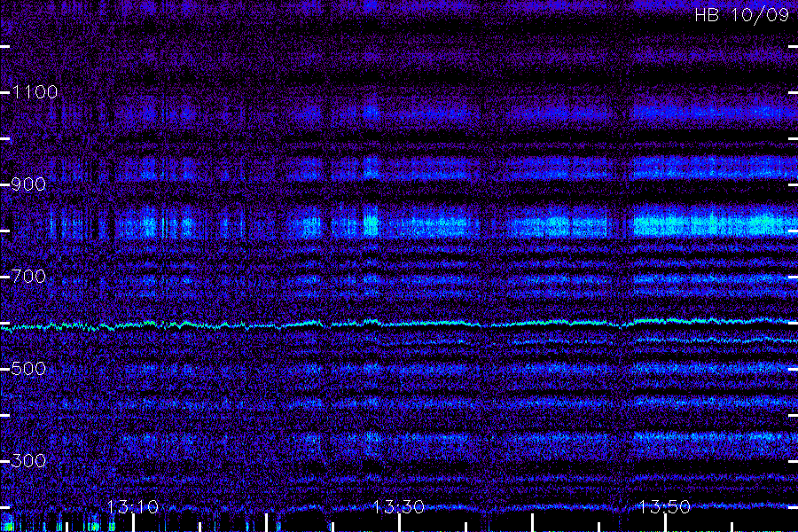Click the 500 frequency axis label
The image size is (798, 532).
pos(28,369)
